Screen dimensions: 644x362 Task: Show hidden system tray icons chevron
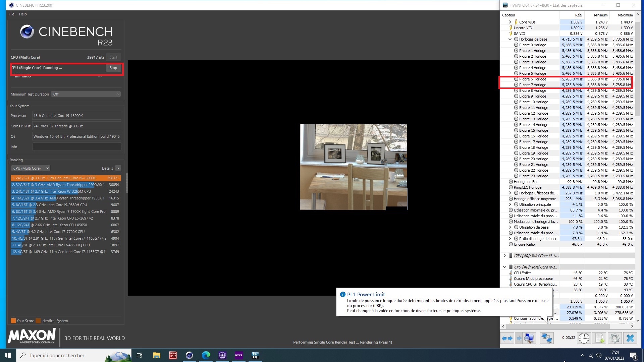tap(582, 355)
